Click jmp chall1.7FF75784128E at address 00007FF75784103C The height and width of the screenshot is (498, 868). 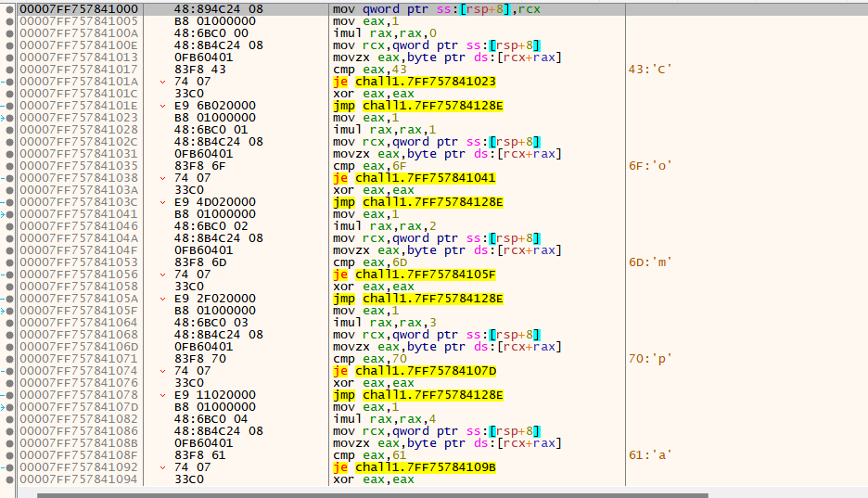click(x=418, y=202)
